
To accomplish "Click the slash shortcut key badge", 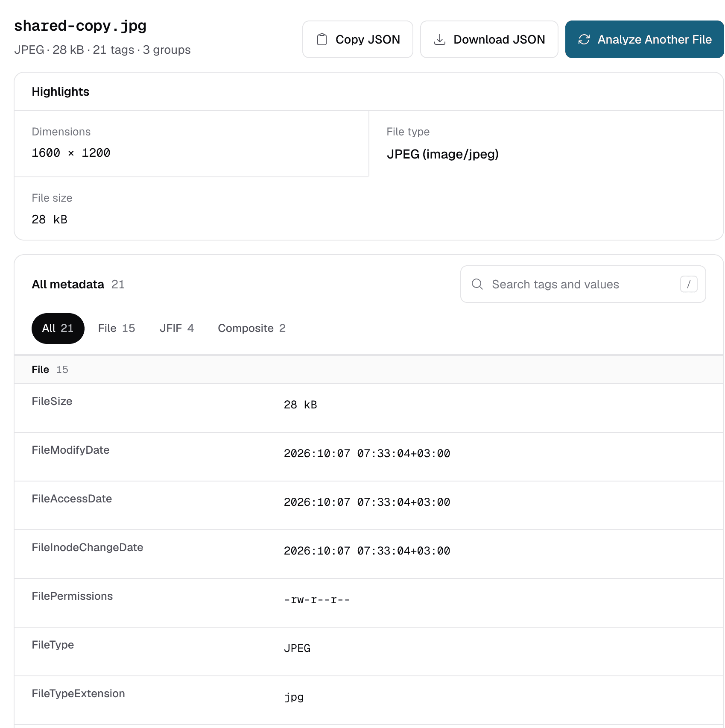I will [689, 284].
